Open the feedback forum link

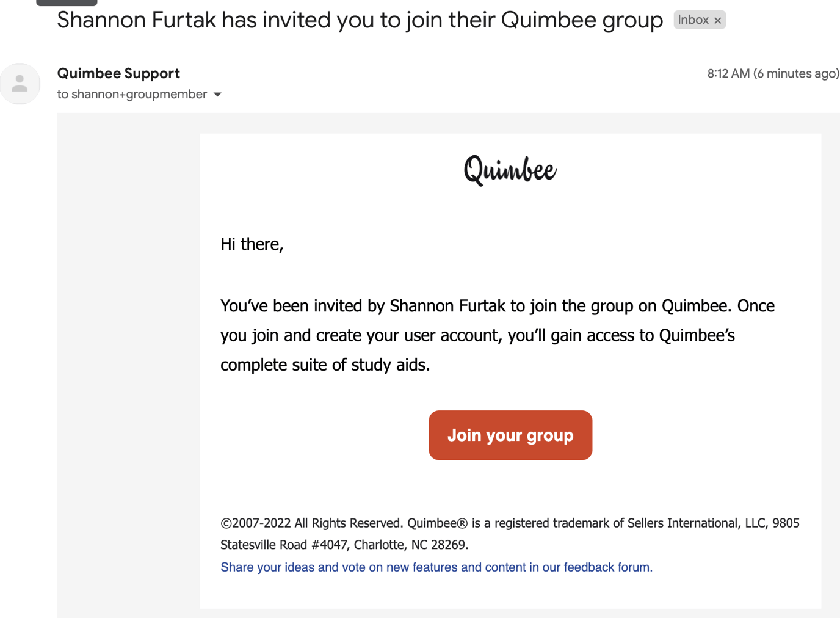[x=436, y=567]
